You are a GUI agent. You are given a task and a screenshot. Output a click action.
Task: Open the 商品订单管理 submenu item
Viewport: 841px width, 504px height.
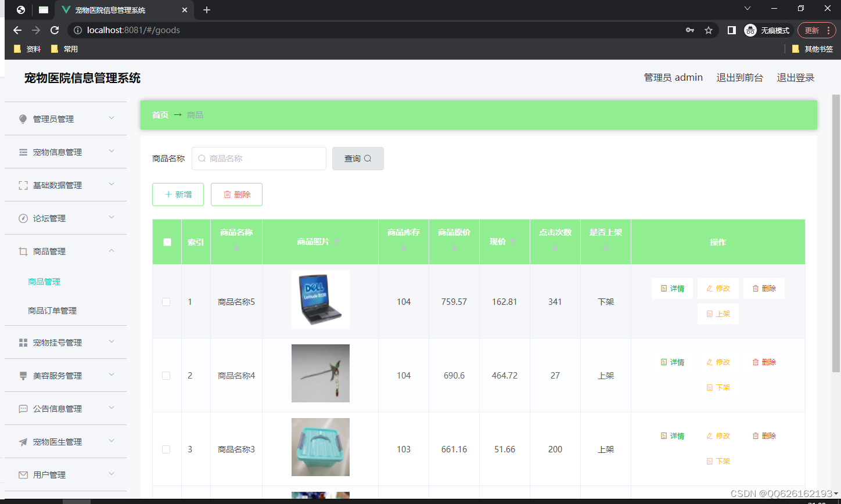click(x=52, y=311)
